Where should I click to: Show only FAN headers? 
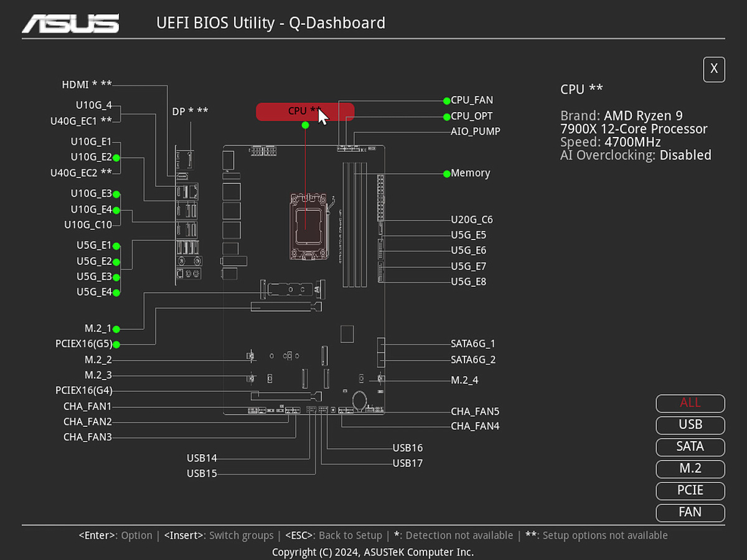(x=690, y=513)
